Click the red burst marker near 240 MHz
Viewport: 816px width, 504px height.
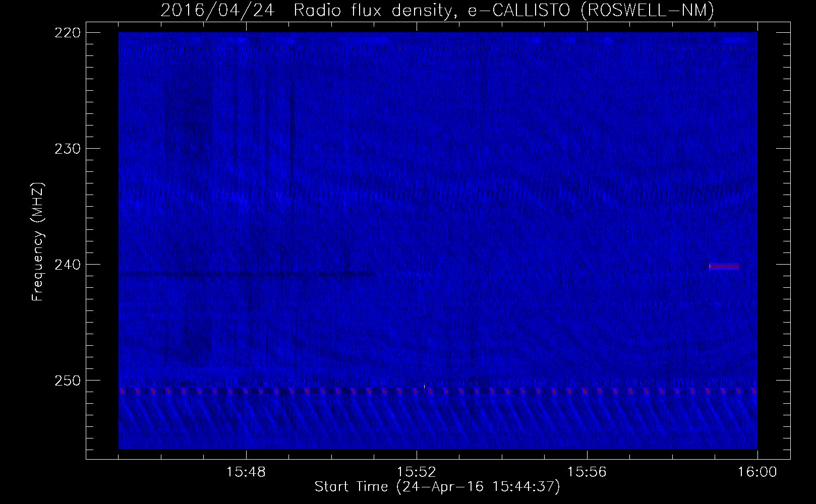tap(724, 267)
